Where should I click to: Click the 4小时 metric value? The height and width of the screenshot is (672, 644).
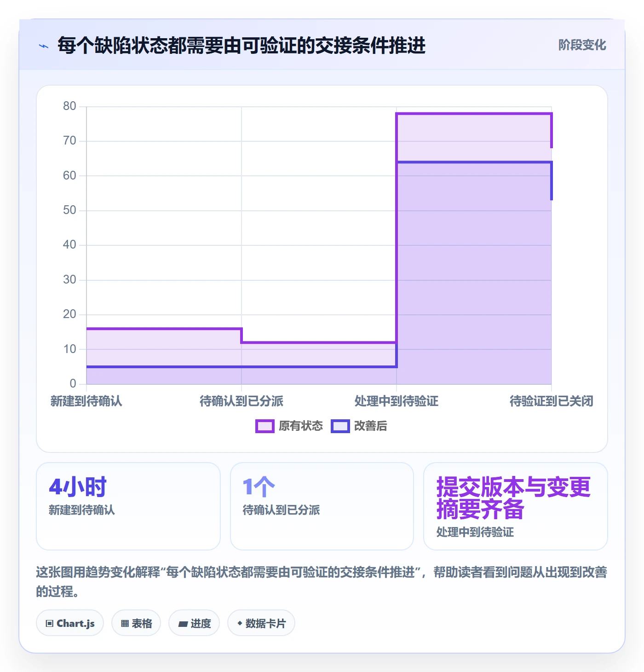pos(78,487)
